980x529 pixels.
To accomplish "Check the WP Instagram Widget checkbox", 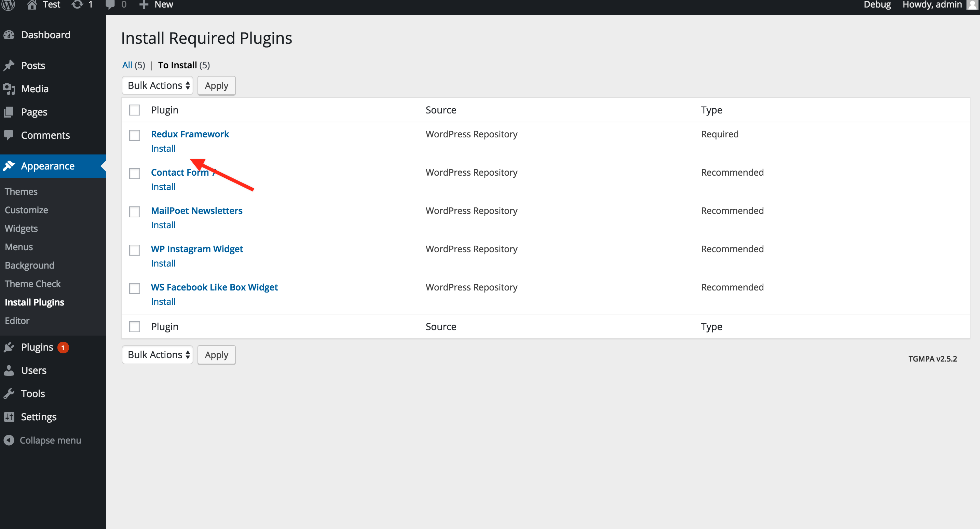I will [x=134, y=250].
